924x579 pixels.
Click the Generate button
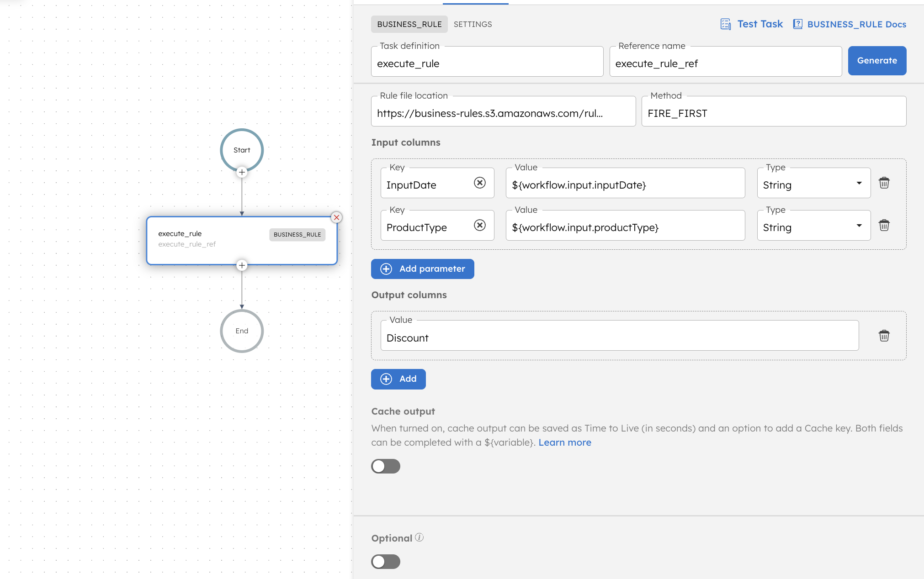tap(877, 61)
